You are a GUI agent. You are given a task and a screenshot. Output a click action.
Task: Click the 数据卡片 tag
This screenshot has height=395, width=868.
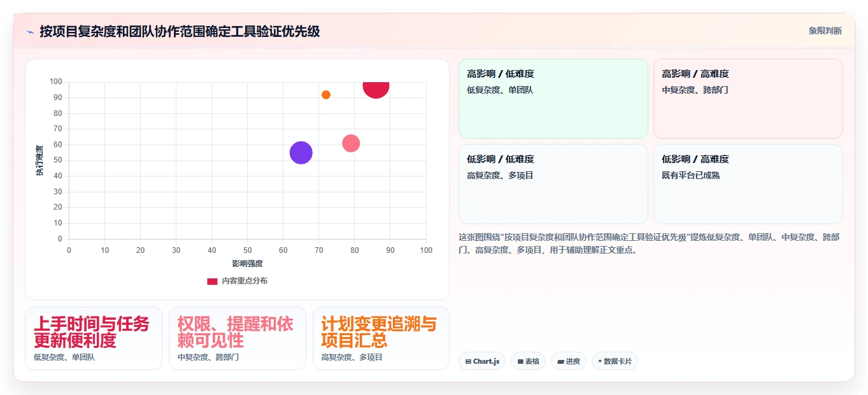coord(615,361)
